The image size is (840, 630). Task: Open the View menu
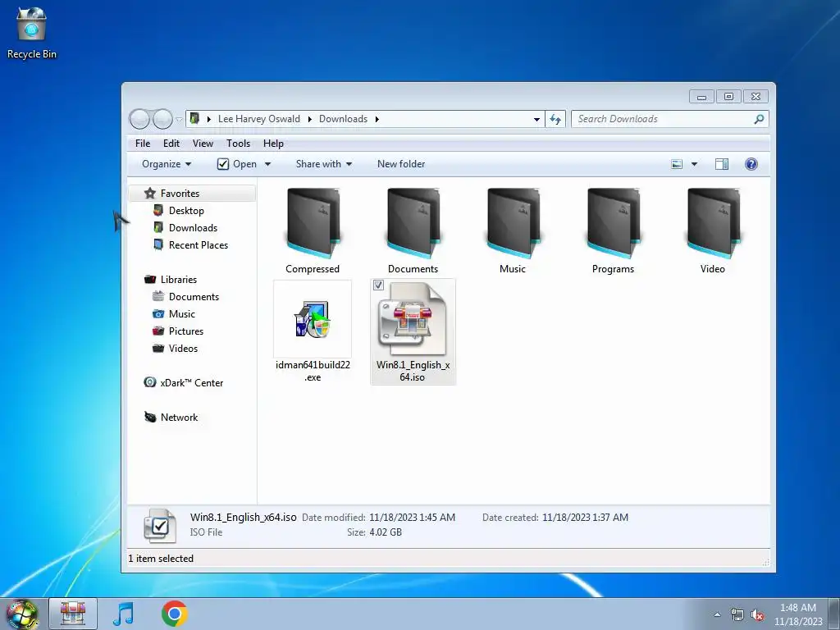coord(203,144)
